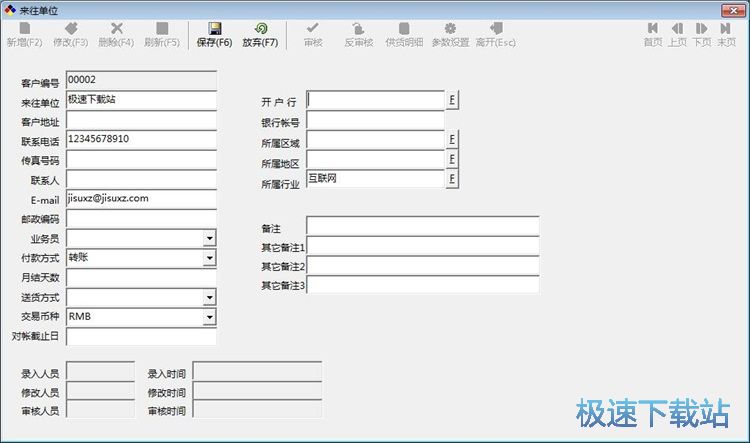Click the 客户编号 field with 00002
Image resolution: width=750 pixels, height=443 pixels.
point(141,80)
